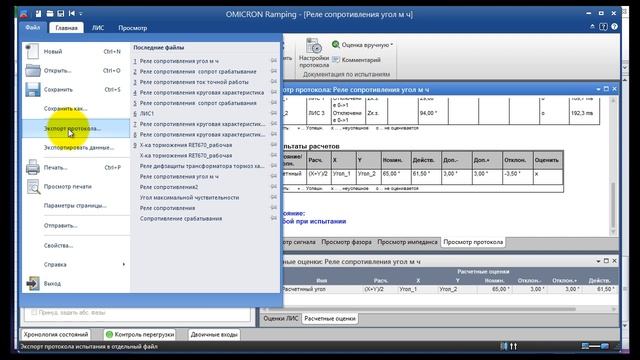Image resolution: width=640 pixels, height=360 pixels.
Task: Pin recent file Реле сопротивления угол м ч first
Action: click(273, 60)
